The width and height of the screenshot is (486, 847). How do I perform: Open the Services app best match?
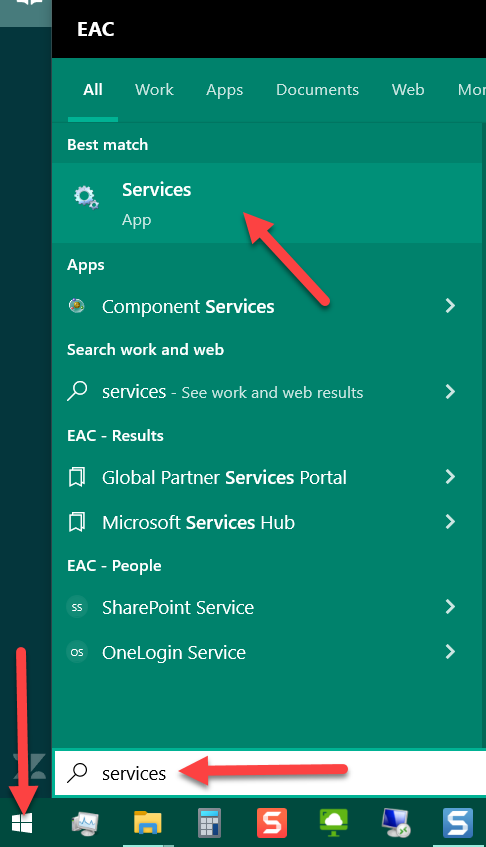pyautogui.click(x=267, y=203)
